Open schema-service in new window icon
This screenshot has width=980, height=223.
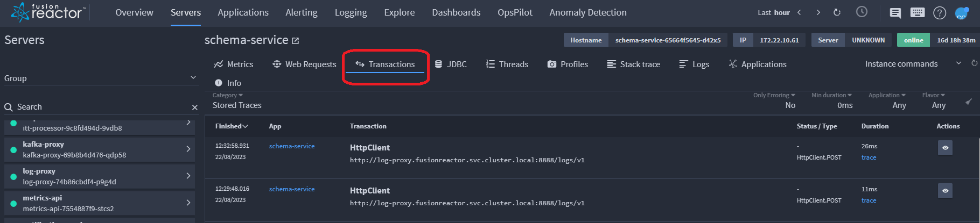pos(295,40)
